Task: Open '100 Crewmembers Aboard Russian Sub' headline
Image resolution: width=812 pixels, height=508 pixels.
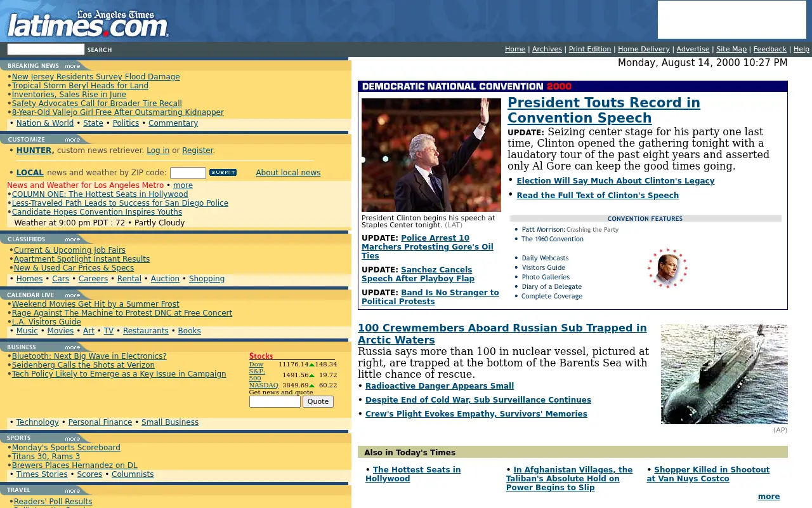Action: point(502,333)
